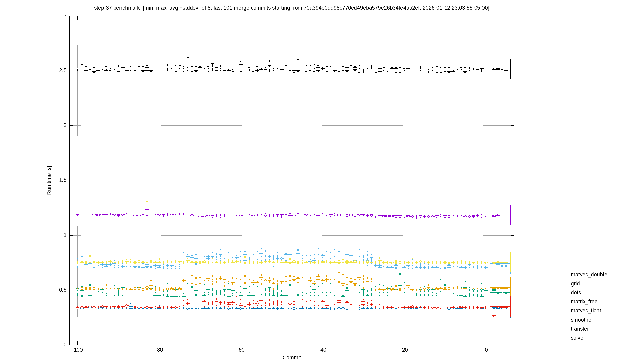The image size is (644, 362).
Task: Click the chart title text
Action: point(292,8)
